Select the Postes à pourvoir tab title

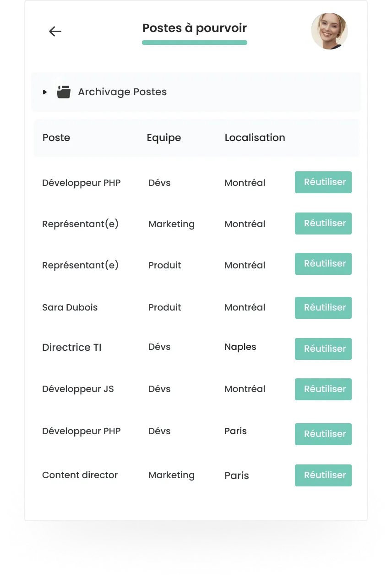pyautogui.click(x=194, y=28)
